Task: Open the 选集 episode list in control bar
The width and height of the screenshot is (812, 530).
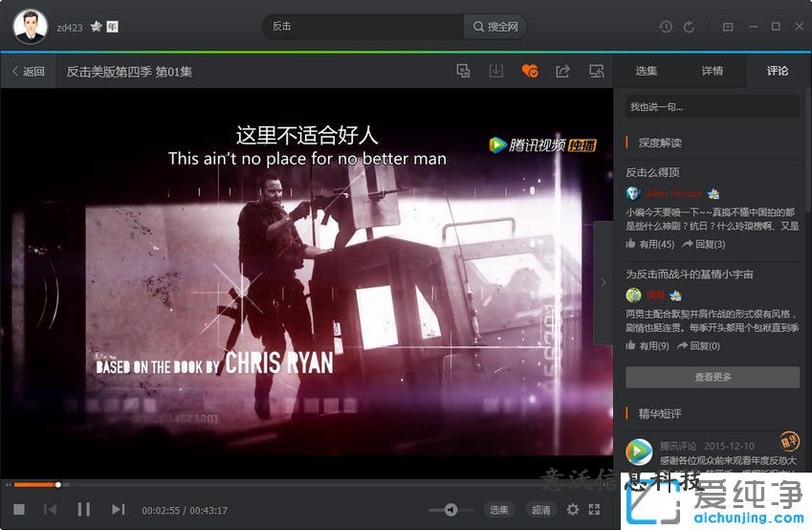Action: tap(499, 510)
